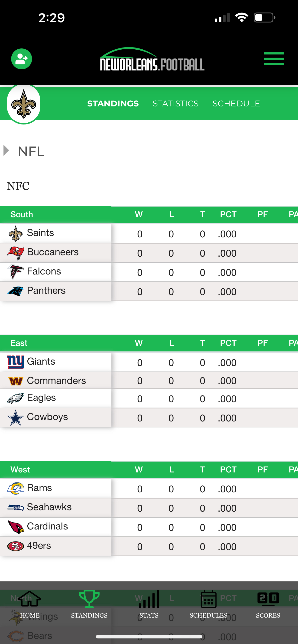Click the Eagles team name
The height and width of the screenshot is (644, 298).
click(41, 398)
